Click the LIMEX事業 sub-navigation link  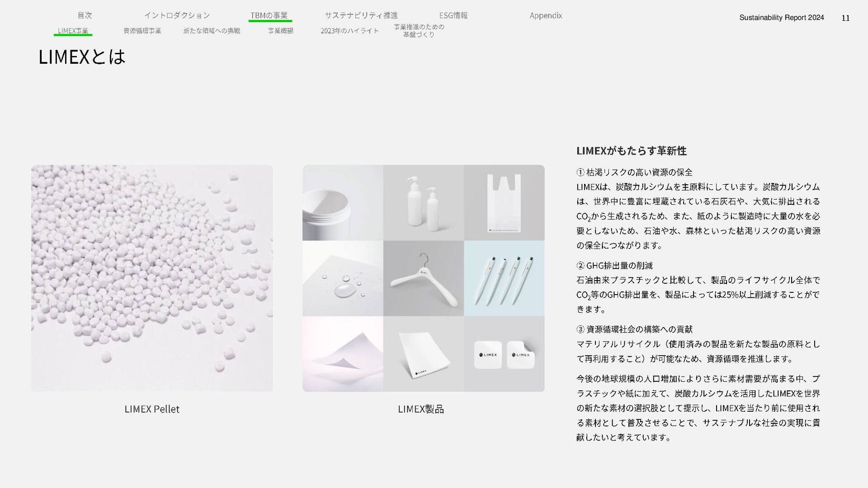coord(73,31)
